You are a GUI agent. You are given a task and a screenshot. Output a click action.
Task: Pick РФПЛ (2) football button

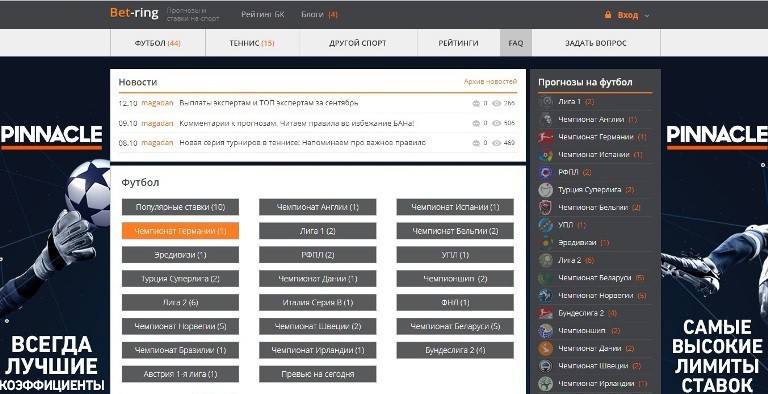point(317,255)
